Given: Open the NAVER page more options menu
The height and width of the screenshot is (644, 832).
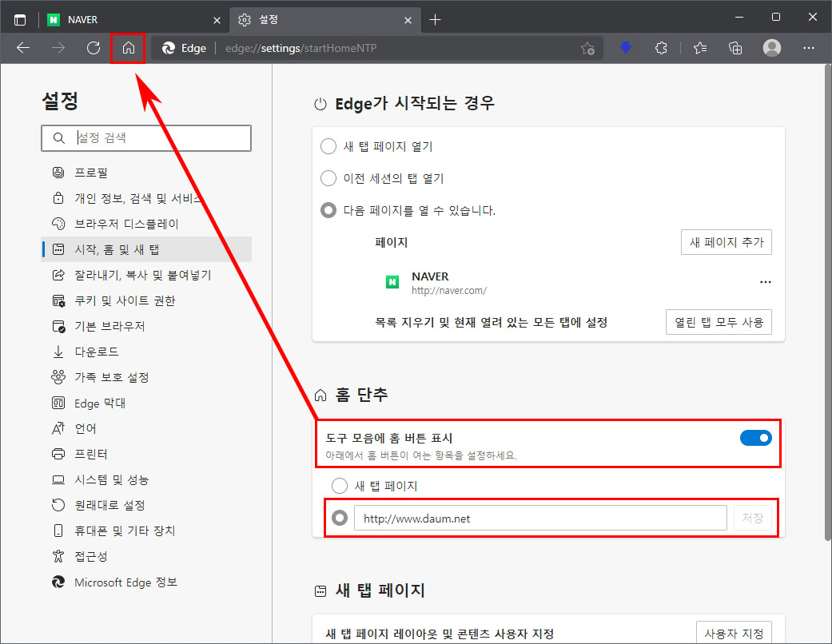Looking at the screenshot, I should click(766, 281).
